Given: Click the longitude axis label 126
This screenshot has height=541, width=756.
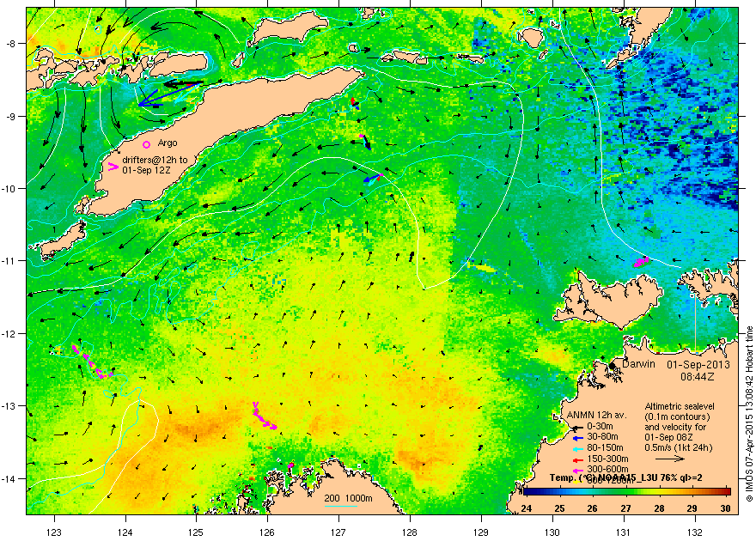Looking at the screenshot, I should [267, 532].
